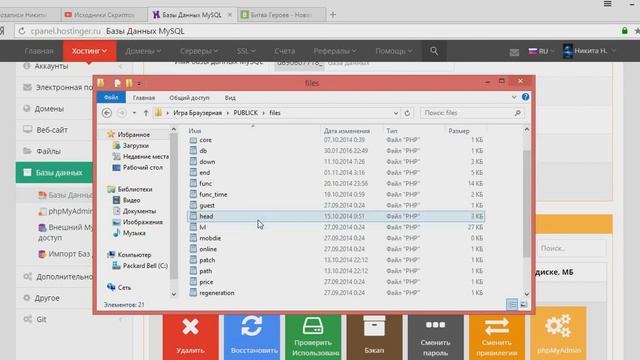Click the Up one level arrow in Explorer
Image resolution: width=640 pixels, height=360 pixels.
pyautogui.click(x=146, y=113)
